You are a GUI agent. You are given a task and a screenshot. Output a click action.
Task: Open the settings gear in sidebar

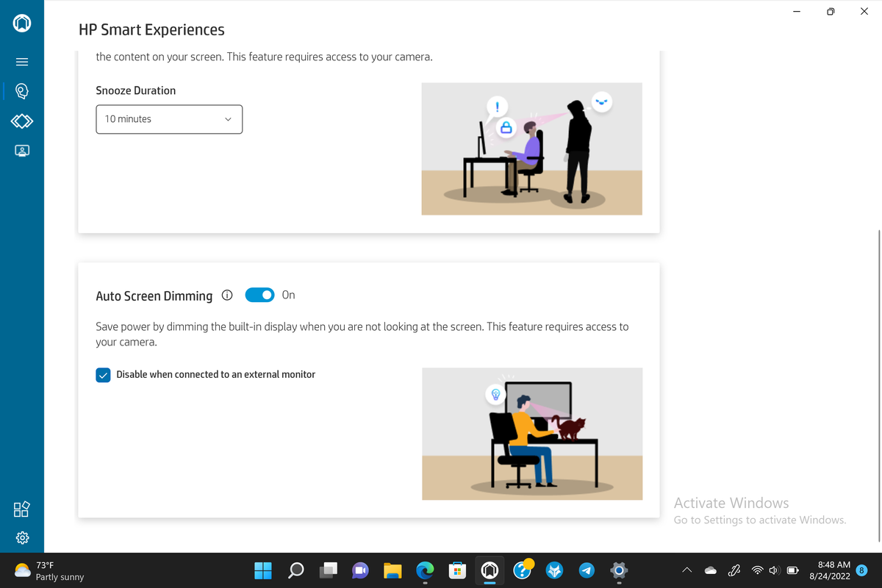coord(22,538)
